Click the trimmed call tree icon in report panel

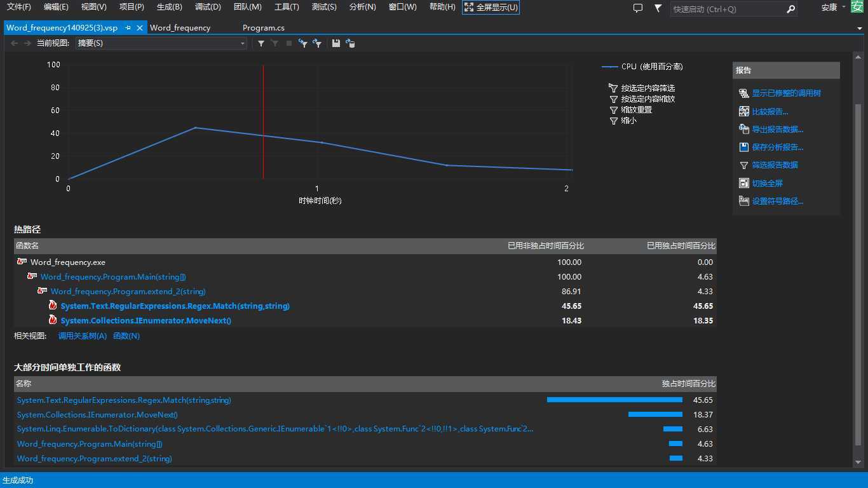tap(744, 93)
